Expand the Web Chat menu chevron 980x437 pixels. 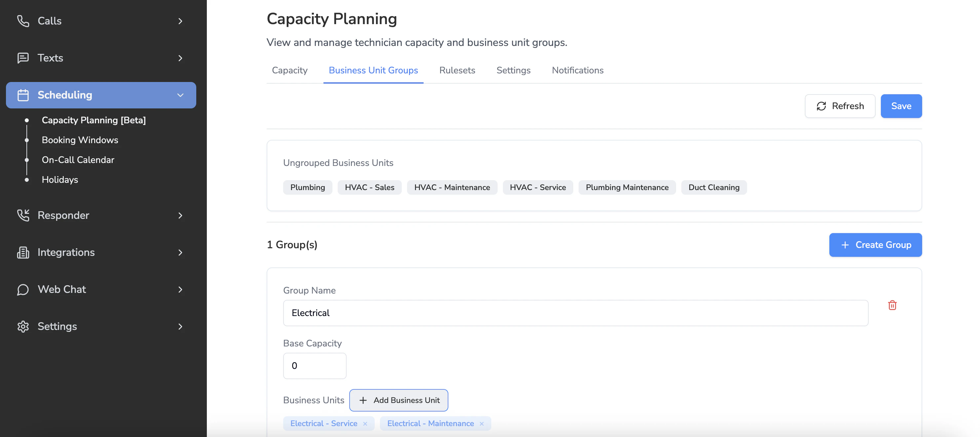click(x=180, y=289)
